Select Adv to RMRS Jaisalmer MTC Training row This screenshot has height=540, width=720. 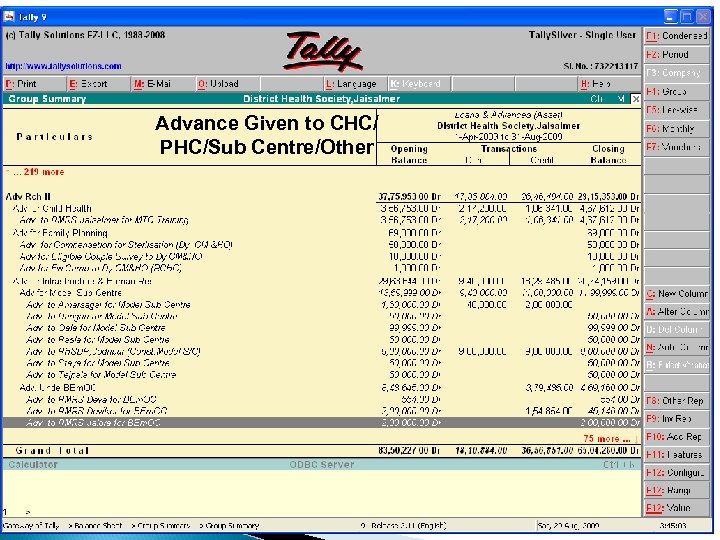[x=321, y=220]
